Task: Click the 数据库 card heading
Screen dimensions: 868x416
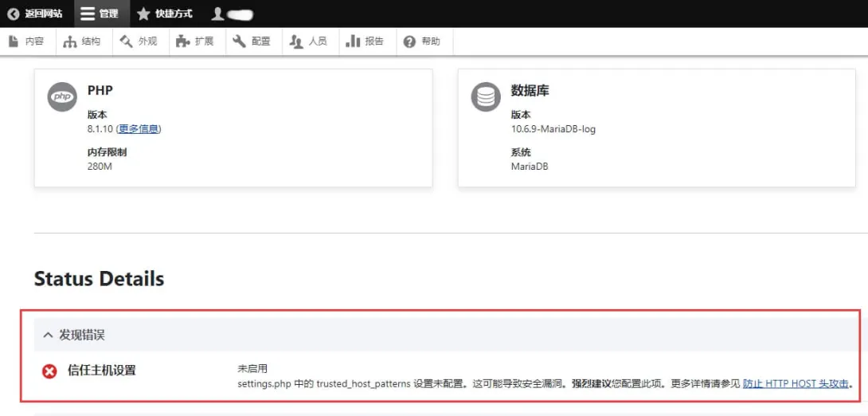Action: 530,90
